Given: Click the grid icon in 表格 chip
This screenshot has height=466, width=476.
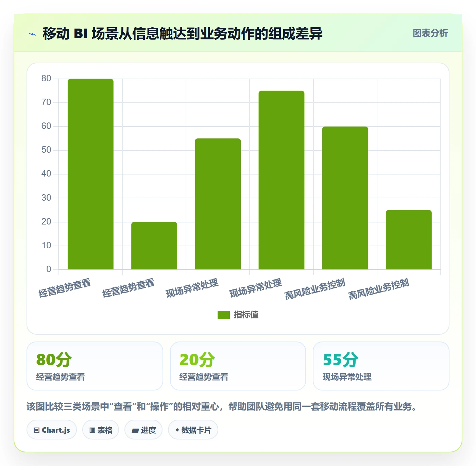Looking at the screenshot, I should coord(92,430).
